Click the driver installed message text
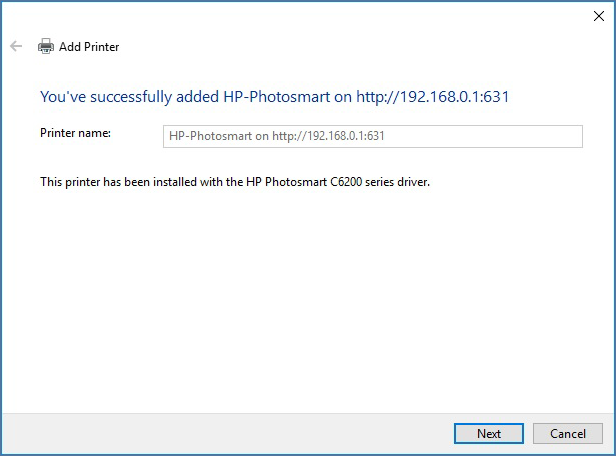Screen dimensions: 616x456 click(234, 182)
